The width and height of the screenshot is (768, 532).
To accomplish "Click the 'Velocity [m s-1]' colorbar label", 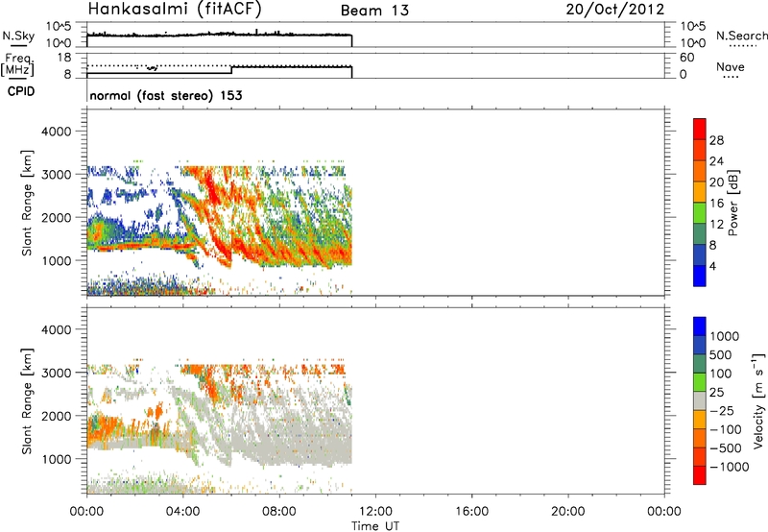I will pyautogui.click(x=758, y=401).
